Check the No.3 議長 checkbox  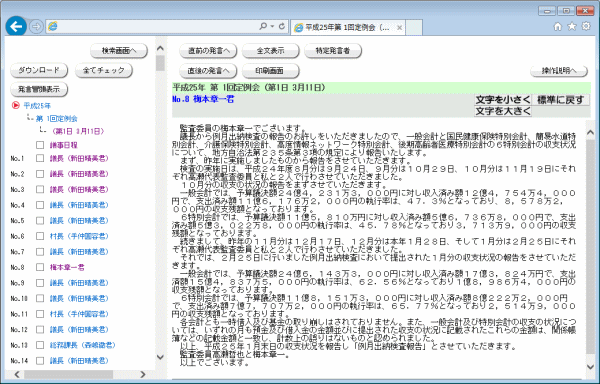coord(40,189)
